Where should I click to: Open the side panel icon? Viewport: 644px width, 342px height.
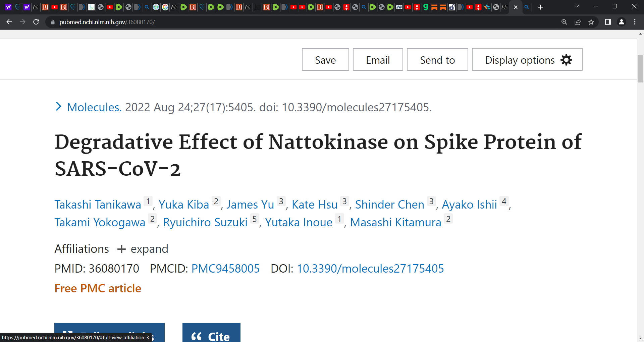click(608, 22)
